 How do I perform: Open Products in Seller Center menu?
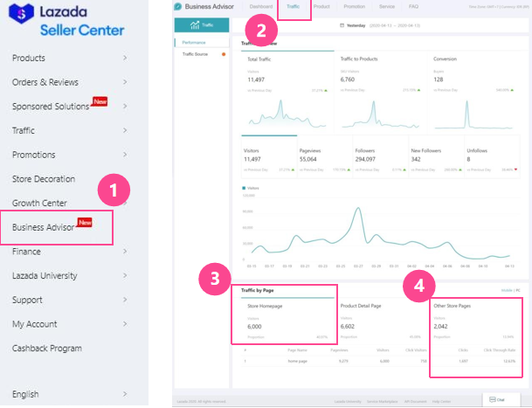click(29, 58)
